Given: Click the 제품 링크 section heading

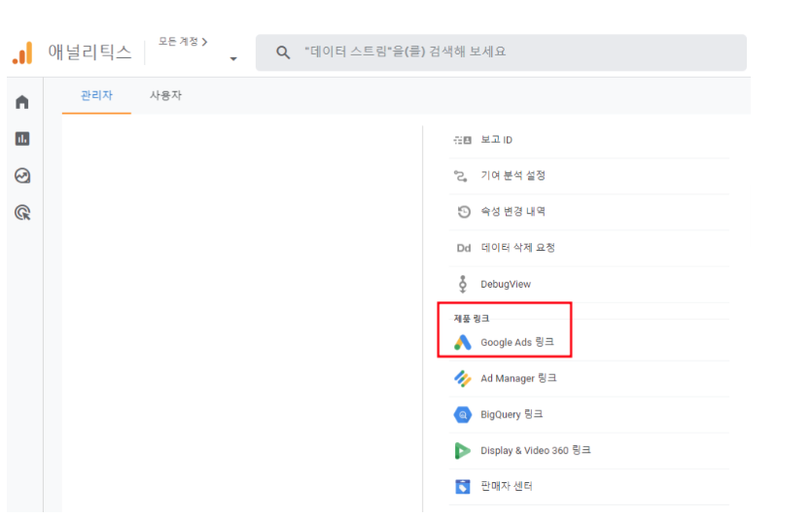Looking at the screenshot, I should [472, 318].
